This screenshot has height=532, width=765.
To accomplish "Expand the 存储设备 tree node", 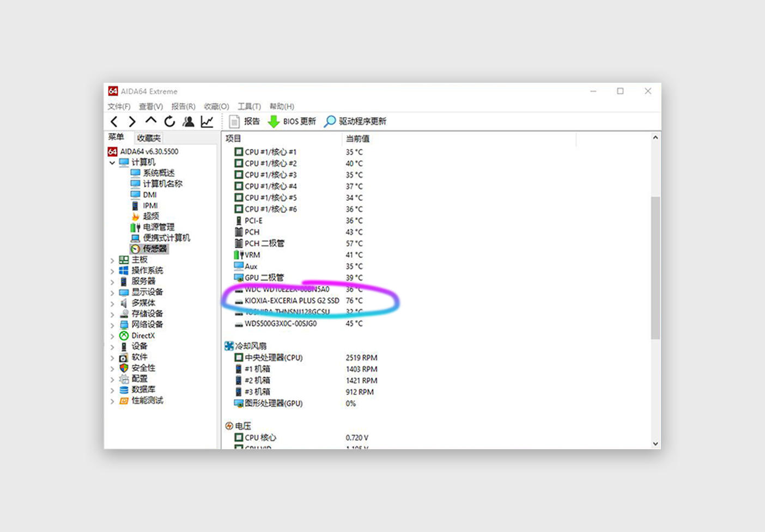I will (112, 314).
